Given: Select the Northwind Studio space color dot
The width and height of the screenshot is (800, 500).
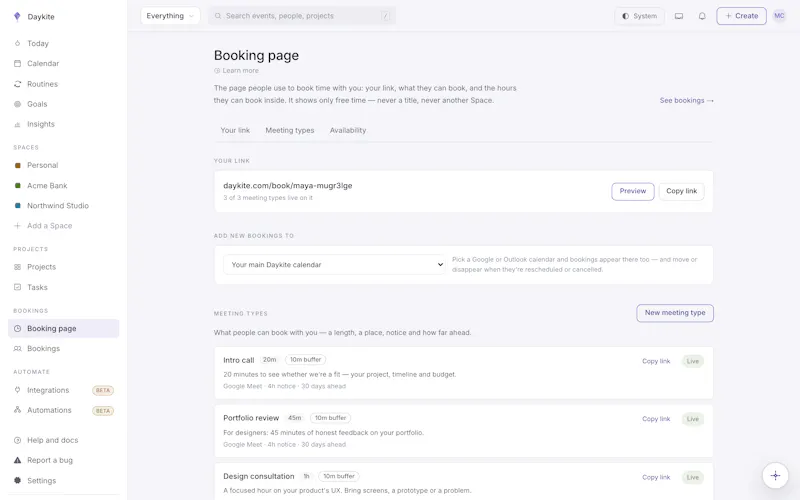Looking at the screenshot, I should (x=17, y=206).
